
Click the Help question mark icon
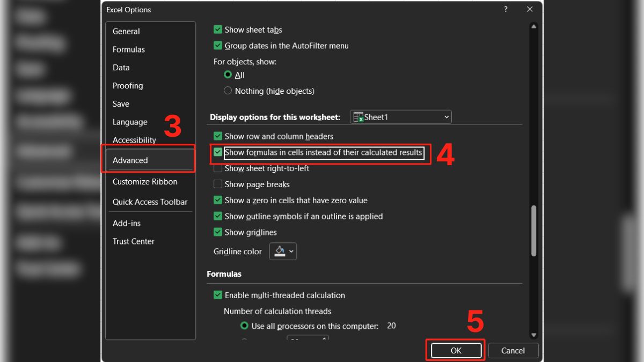coord(505,9)
